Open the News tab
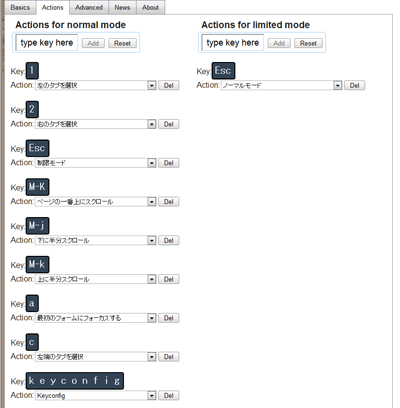 pyautogui.click(x=122, y=7)
